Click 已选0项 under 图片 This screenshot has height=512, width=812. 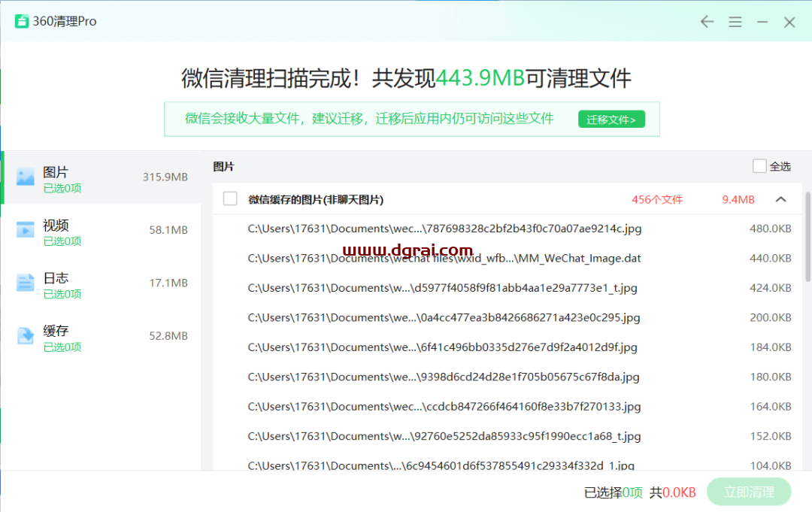(x=62, y=189)
